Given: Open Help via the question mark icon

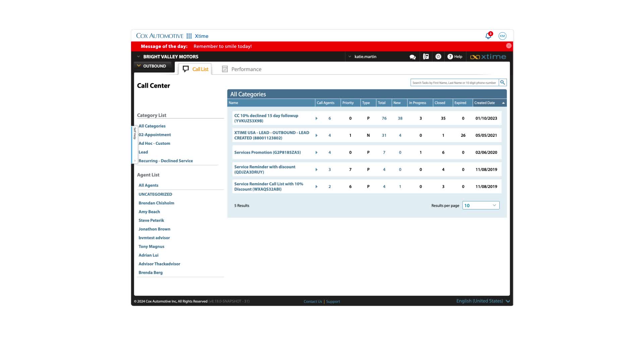Looking at the screenshot, I should click(x=455, y=57).
